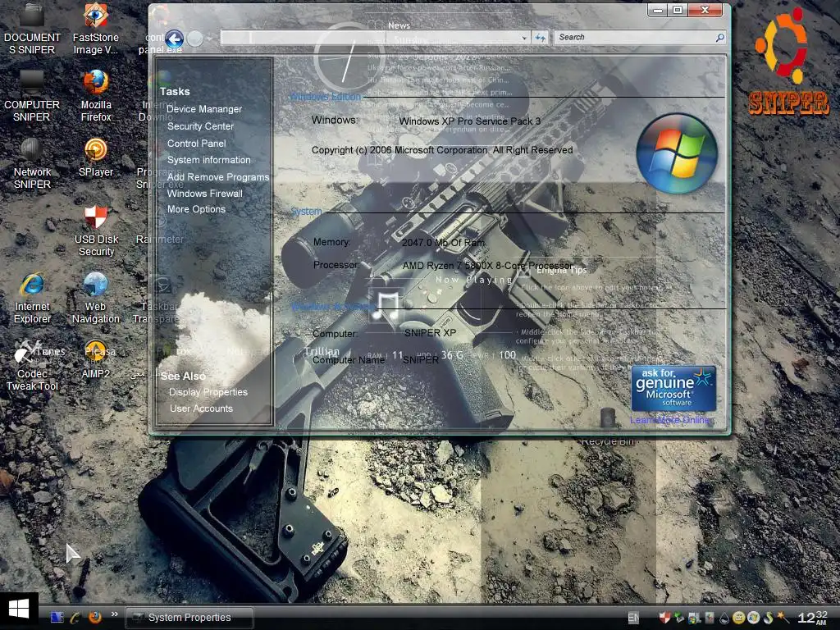The width and height of the screenshot is (840, 630).
Task: Open Add Remove Programs link
Action: tap(218, 177)
